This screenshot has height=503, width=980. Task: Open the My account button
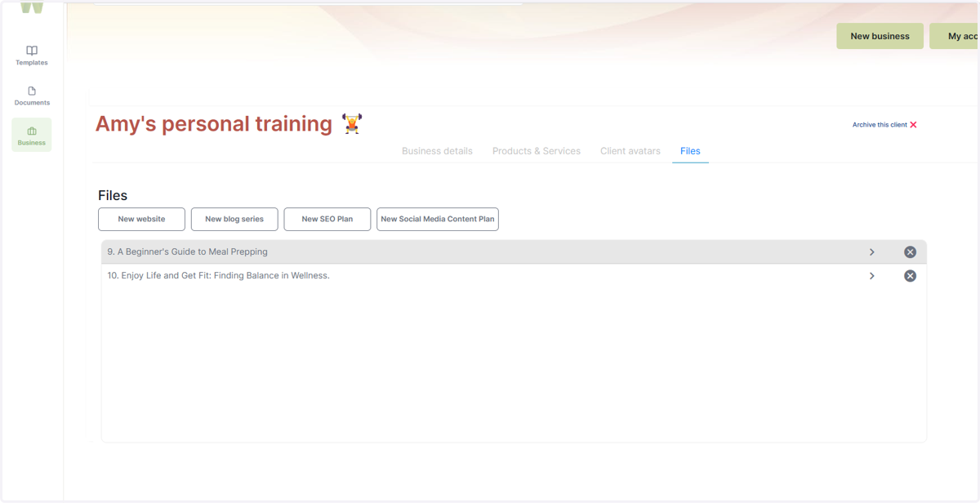pos(954,36)
